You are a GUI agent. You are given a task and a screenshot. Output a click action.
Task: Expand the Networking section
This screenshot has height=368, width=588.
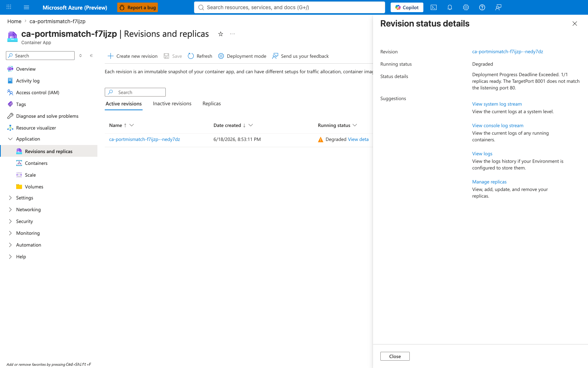[x=10, y=209]
